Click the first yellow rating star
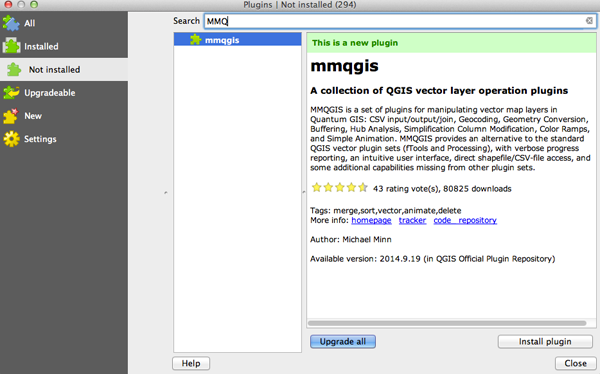Screen dimensions: 600x374 click(316, 188)
